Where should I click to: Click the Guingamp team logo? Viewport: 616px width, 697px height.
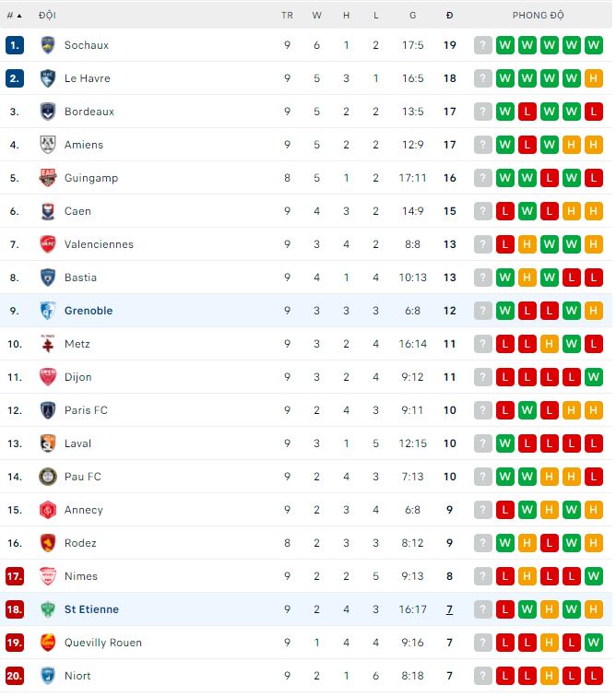pos(48,178)
